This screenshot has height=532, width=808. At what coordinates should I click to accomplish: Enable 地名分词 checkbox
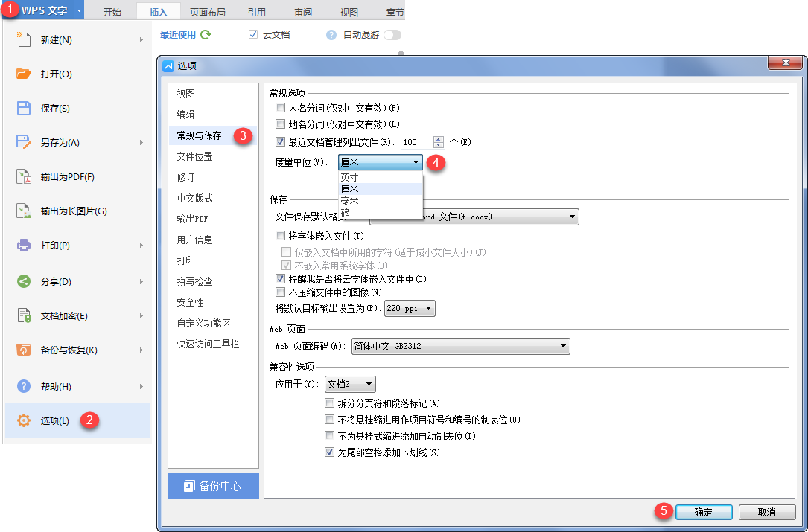280,124
